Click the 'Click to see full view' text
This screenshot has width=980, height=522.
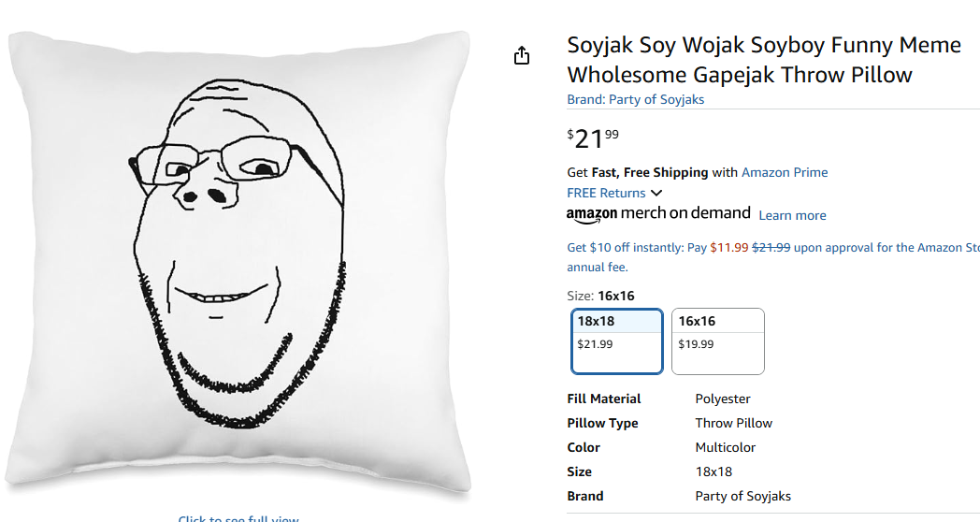[x=238, y=518]
